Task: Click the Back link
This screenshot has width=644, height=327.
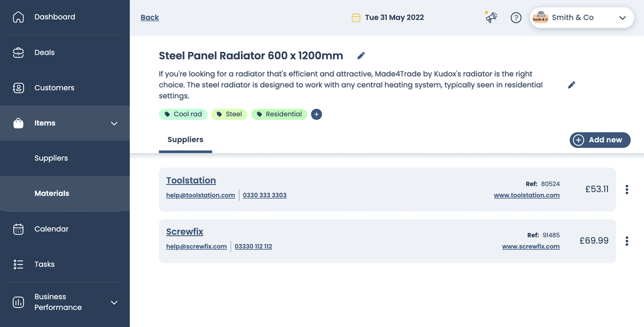Action: coord(149,18)
